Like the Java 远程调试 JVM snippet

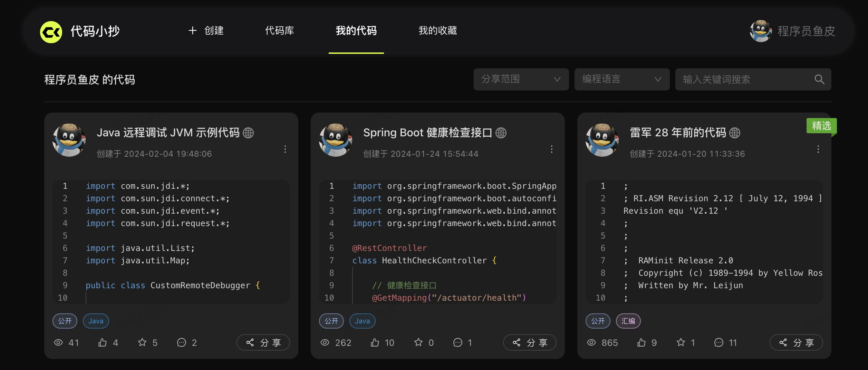(x=103, y=342)
